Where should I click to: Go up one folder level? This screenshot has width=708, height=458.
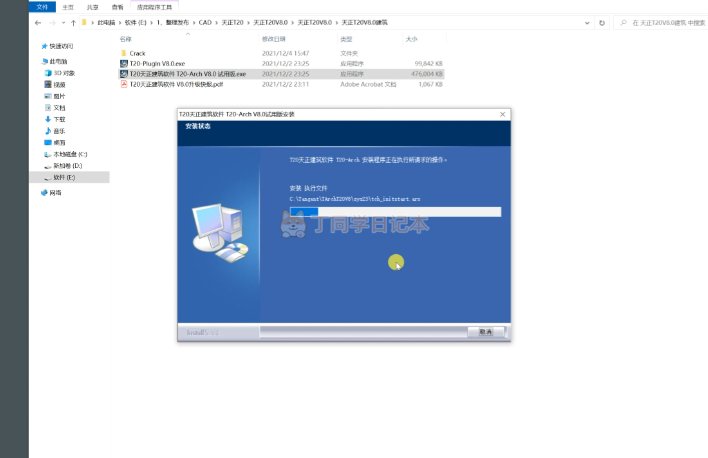(x=73, y=23)
